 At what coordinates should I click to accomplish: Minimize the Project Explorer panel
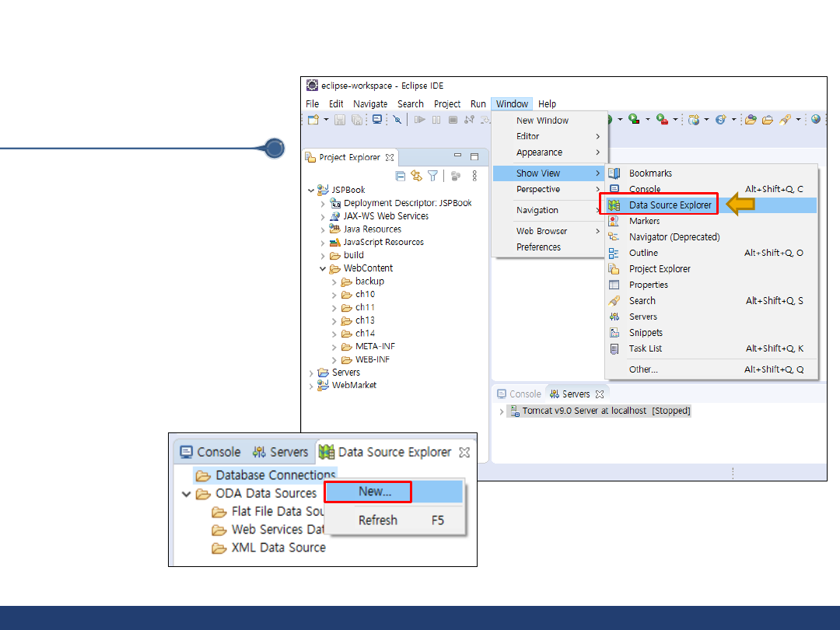coord(457,157)
